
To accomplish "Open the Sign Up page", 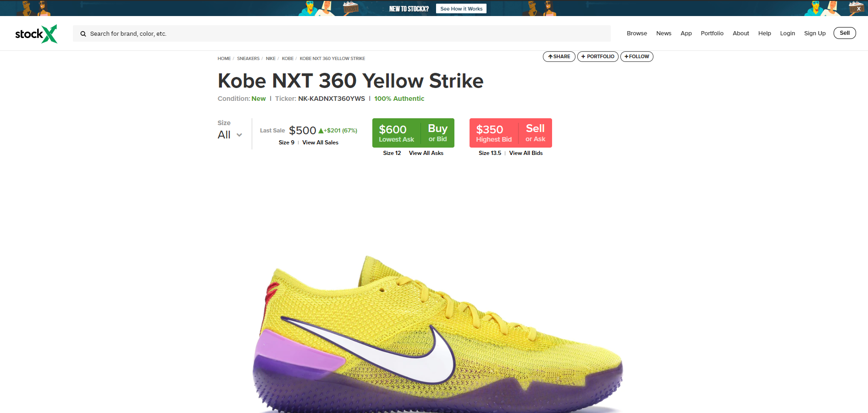I will (814, 33).
